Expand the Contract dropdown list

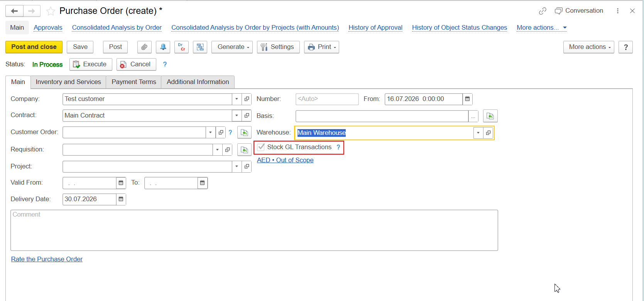click(x=237, y=115)
